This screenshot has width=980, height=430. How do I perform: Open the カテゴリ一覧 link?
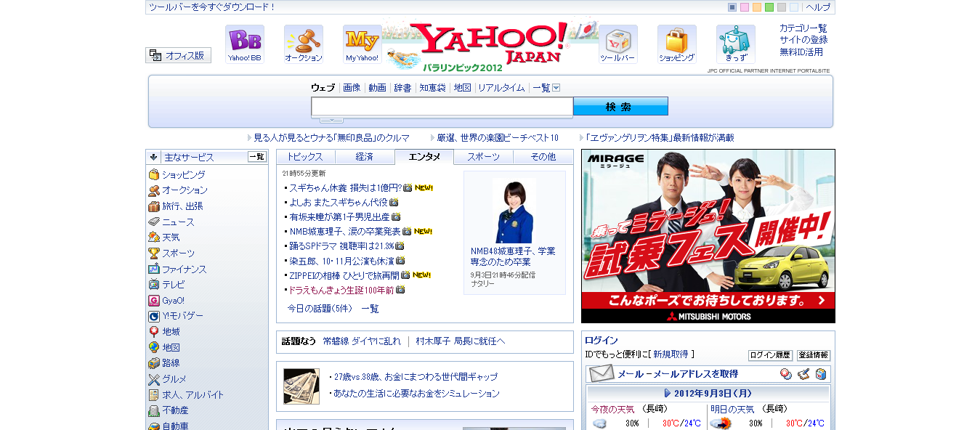coord(803,28)
